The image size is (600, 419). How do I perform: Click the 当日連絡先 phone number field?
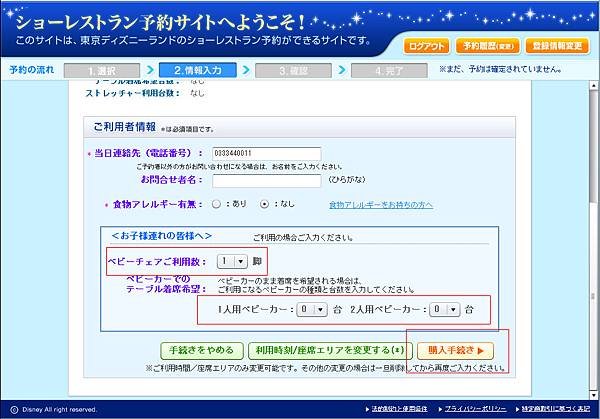click(266, 153)
